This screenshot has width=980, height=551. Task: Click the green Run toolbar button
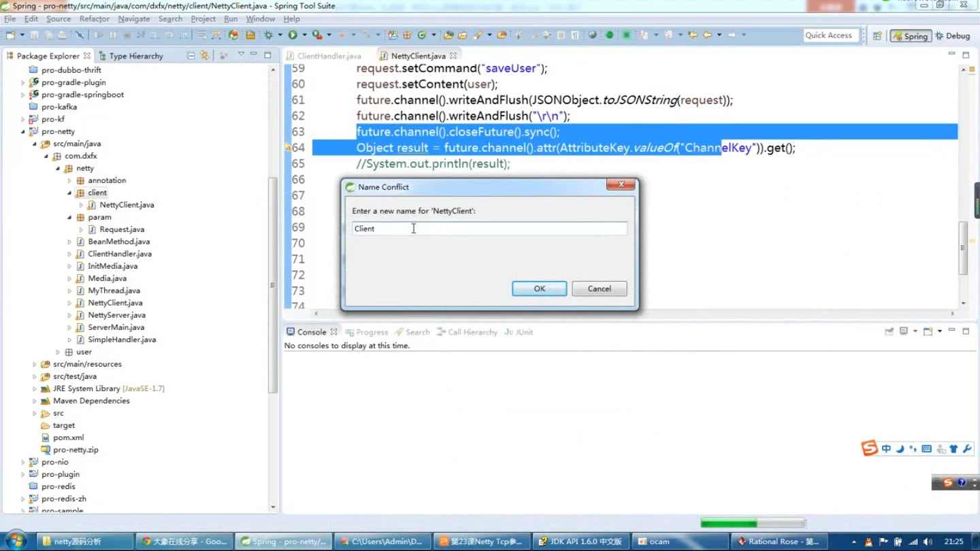(x=293, y=35)
